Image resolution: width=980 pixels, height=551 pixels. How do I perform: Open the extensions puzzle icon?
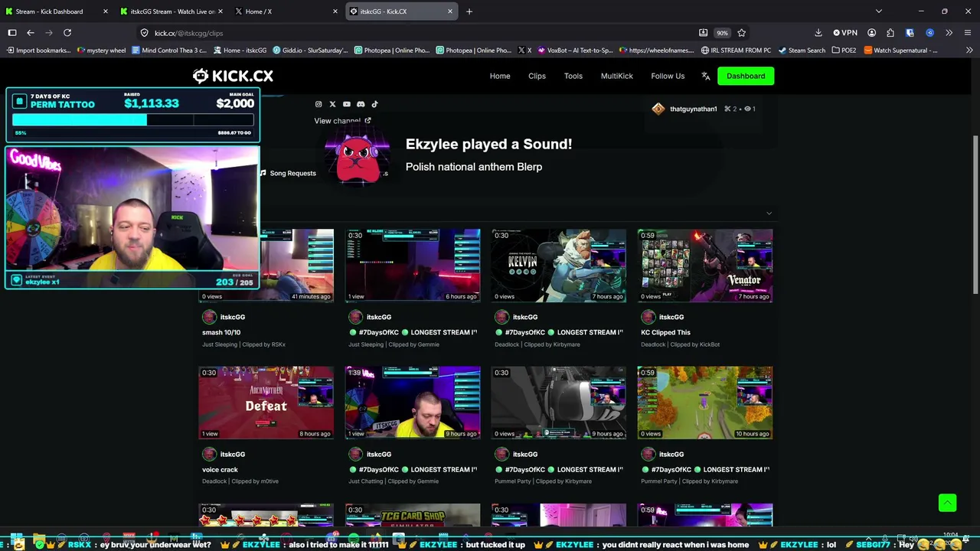click(x=890, y=33)
